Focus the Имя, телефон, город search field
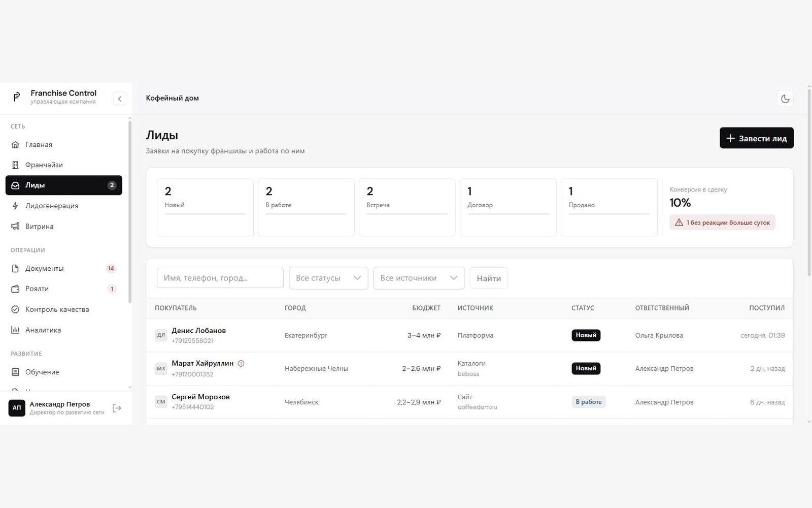 220,278
